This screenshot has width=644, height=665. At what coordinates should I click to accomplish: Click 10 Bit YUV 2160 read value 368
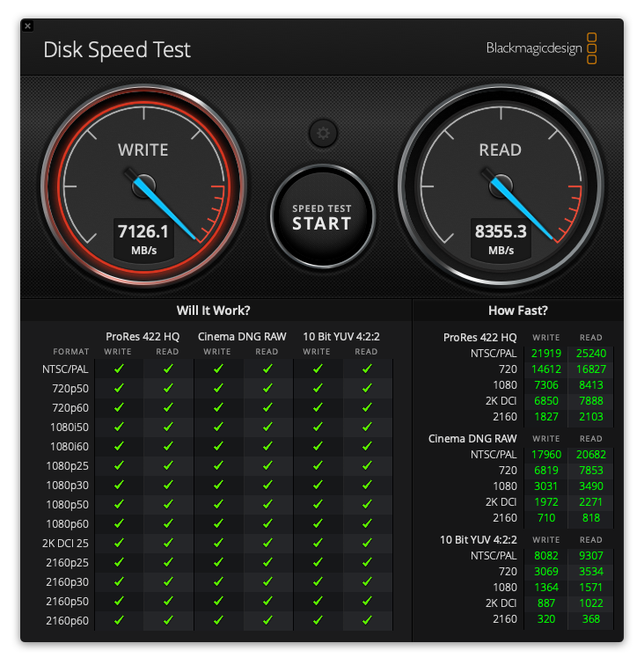click(x=591, y=619)
